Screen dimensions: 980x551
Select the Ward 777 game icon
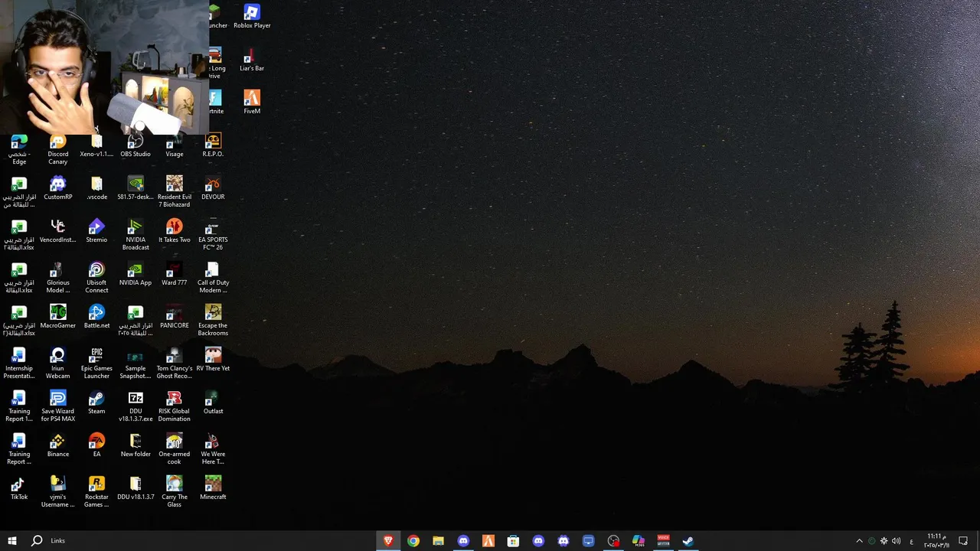click(175, 274)
